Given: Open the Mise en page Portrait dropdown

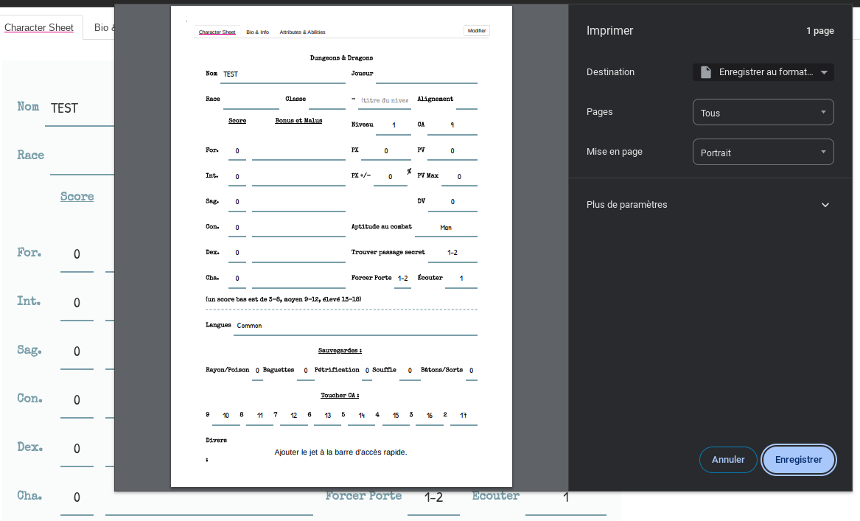Looking at the screenshot, I should click(x=763, y=152).
